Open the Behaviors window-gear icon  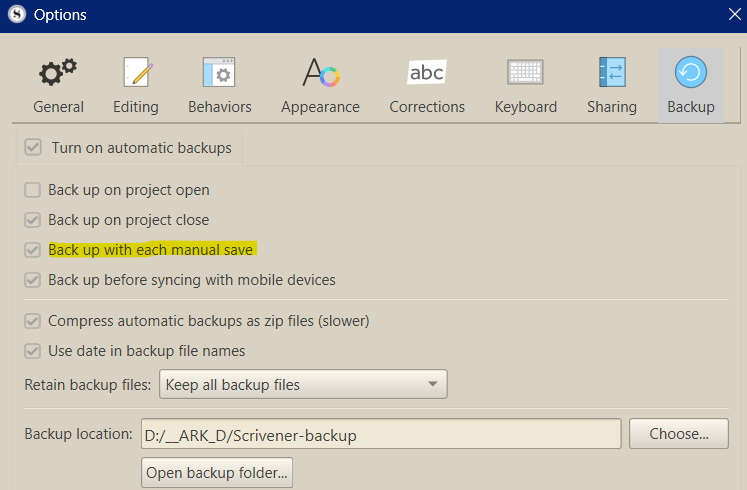point(219,74)
